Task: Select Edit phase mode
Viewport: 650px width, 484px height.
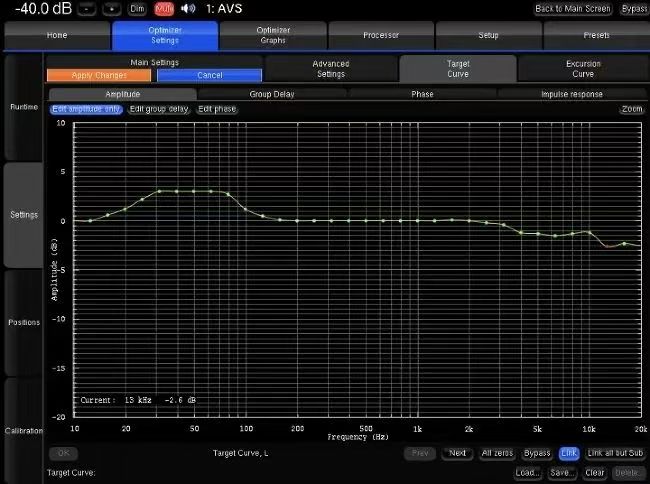Action: point(217,109)
